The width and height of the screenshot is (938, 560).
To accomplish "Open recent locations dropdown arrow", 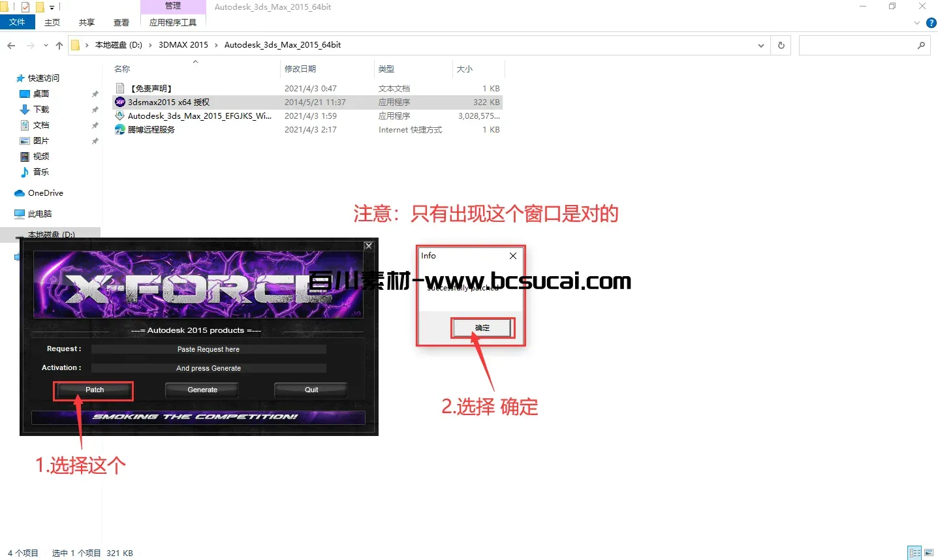I will (x=46, y=45).
